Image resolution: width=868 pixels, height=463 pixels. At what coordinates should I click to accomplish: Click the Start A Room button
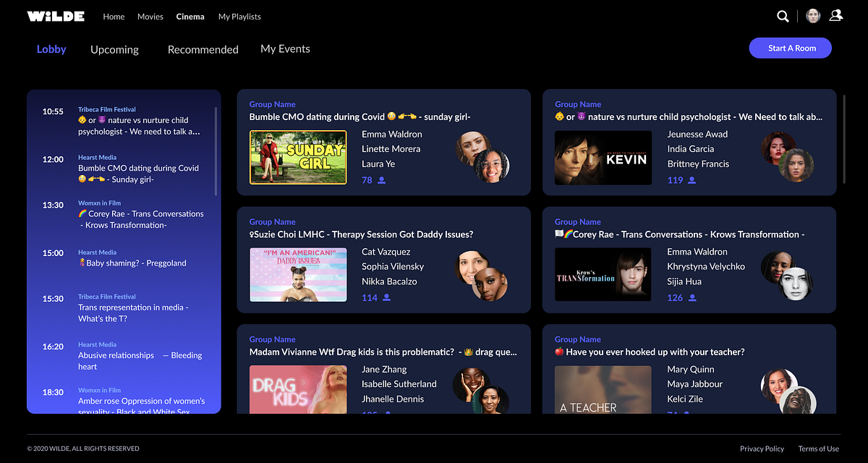pos(791,48)
